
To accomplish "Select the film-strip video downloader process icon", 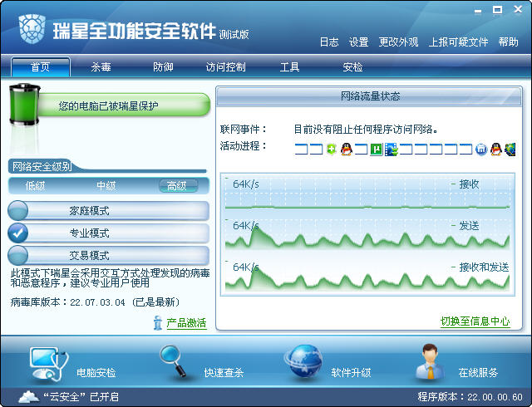I will pyautogui.click(x=392, y=150).
